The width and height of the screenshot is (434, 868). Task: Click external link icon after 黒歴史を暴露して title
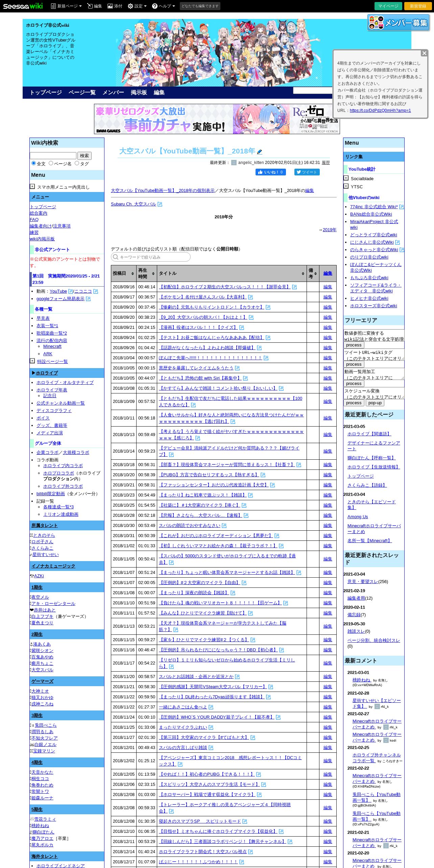click(x=237, y=368)
